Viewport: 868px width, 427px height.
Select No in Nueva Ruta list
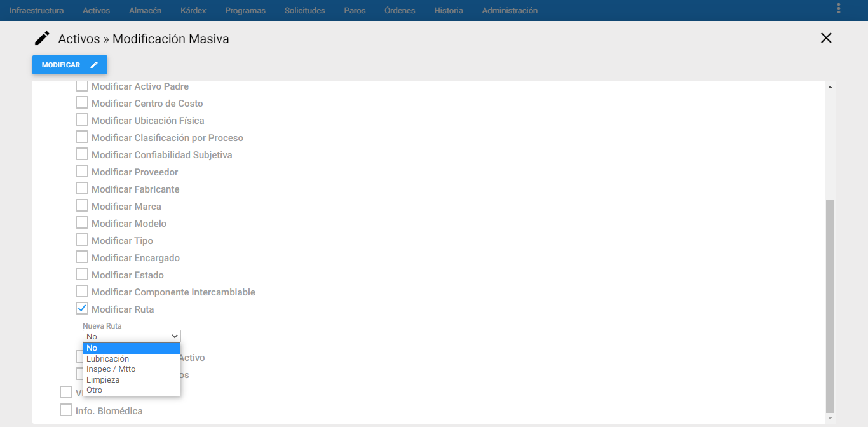click(132, 348)
